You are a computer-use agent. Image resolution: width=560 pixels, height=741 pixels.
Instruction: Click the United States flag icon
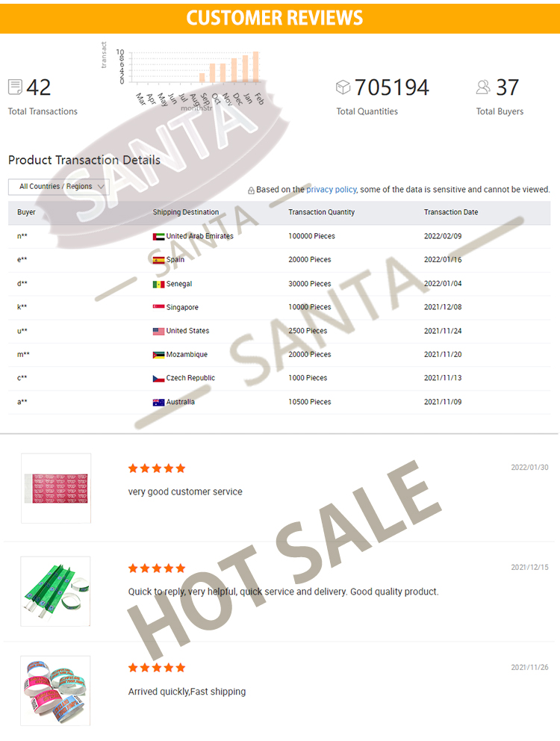[x=158, y=331]
